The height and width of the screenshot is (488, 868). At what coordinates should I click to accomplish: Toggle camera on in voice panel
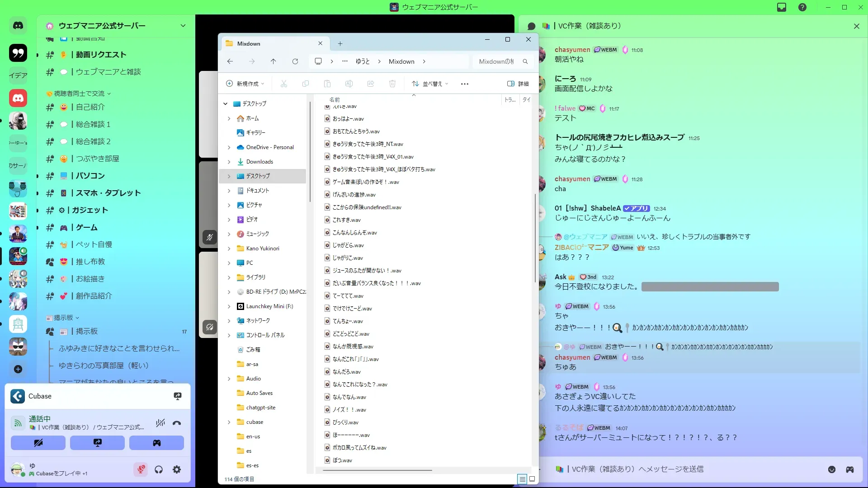(38, 443)
